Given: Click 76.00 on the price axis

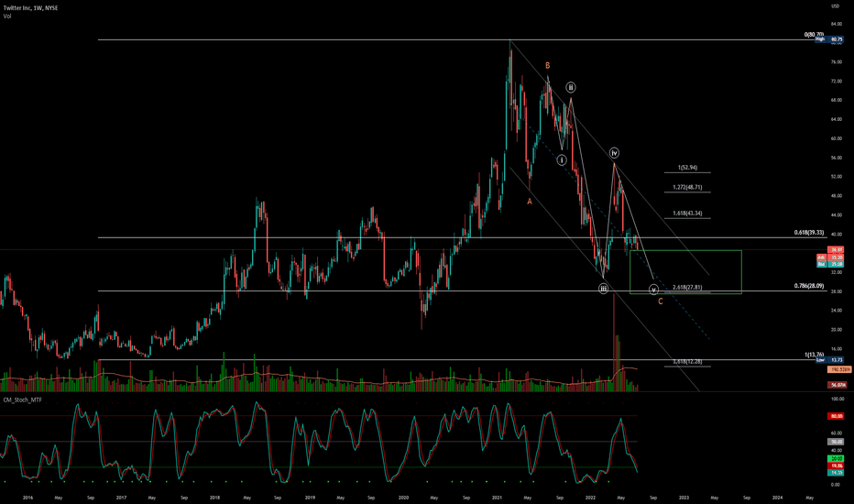Looking at the screenshot, I should pyautogui.click(x=836, y=62).
